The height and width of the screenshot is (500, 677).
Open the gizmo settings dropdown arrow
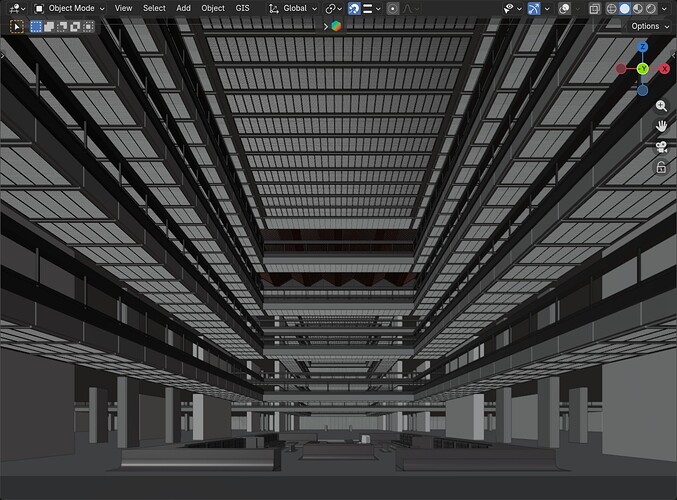(x=547, y=8)
